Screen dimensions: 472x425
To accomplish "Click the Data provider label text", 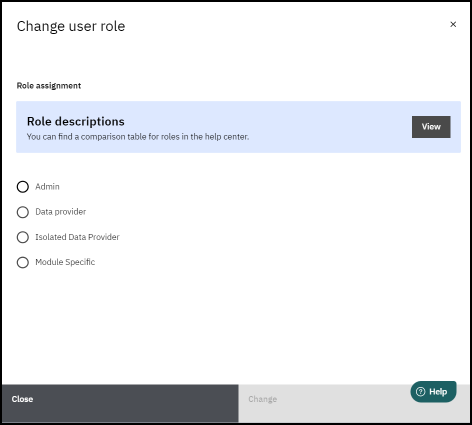I will tap(61, 212).
